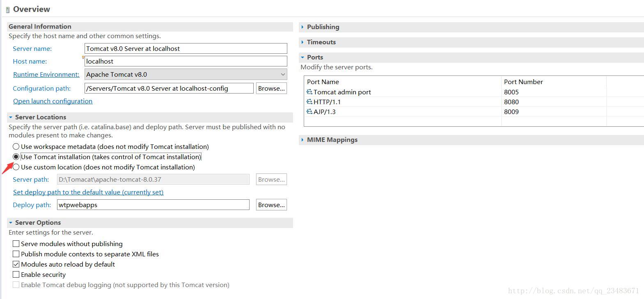The image size is (644, 299).
Task: Browse for the Deploy path
Action: click(271, 205)
